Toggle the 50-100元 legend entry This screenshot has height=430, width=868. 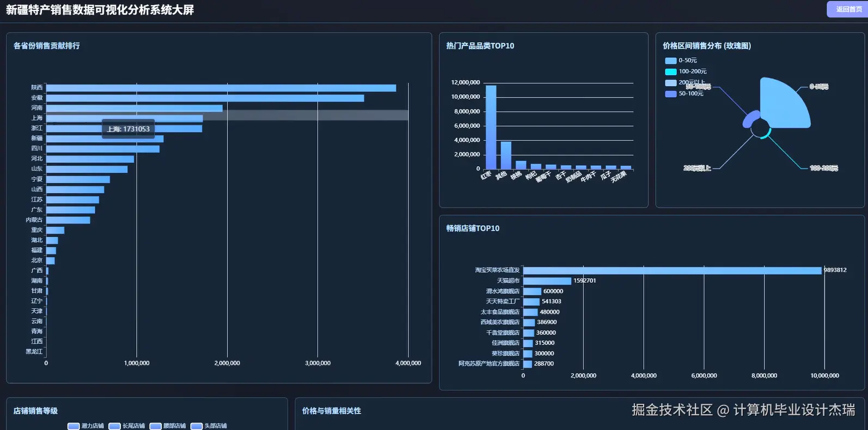click(x=684, y=94)
